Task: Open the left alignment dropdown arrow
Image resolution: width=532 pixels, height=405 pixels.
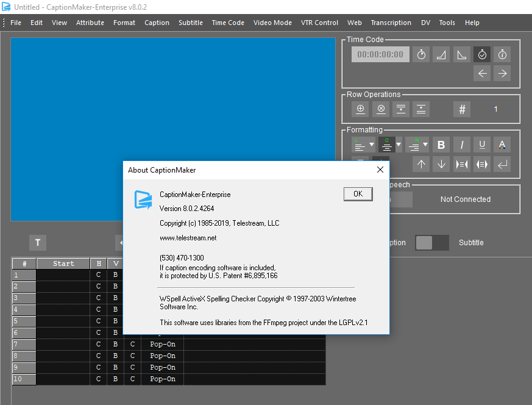Action: coord(370,145)
